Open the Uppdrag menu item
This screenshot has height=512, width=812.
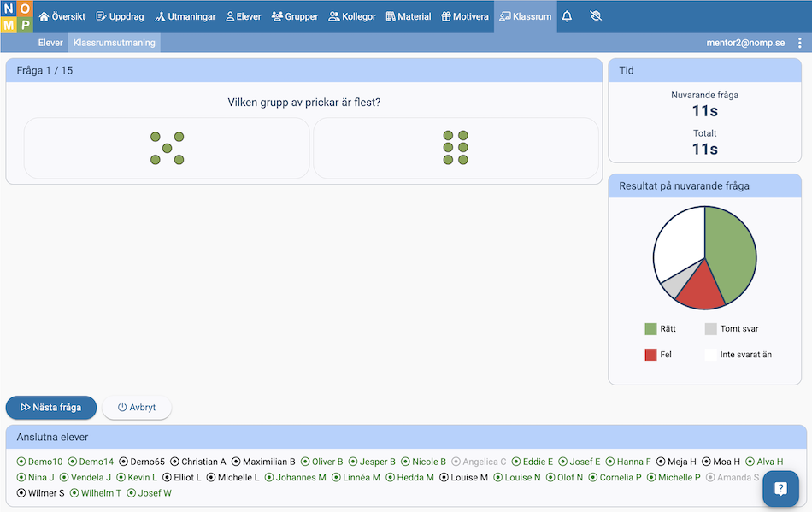[120, 16]
